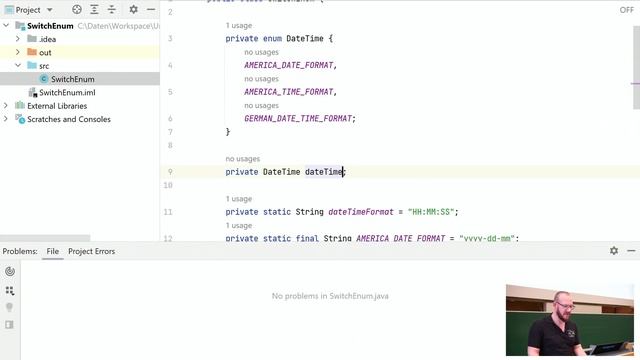Screen dimensions: 640x360
Task: Click the Expand All icon in Project toolbar
Action: pyautogui.click(x=94, y=9)
